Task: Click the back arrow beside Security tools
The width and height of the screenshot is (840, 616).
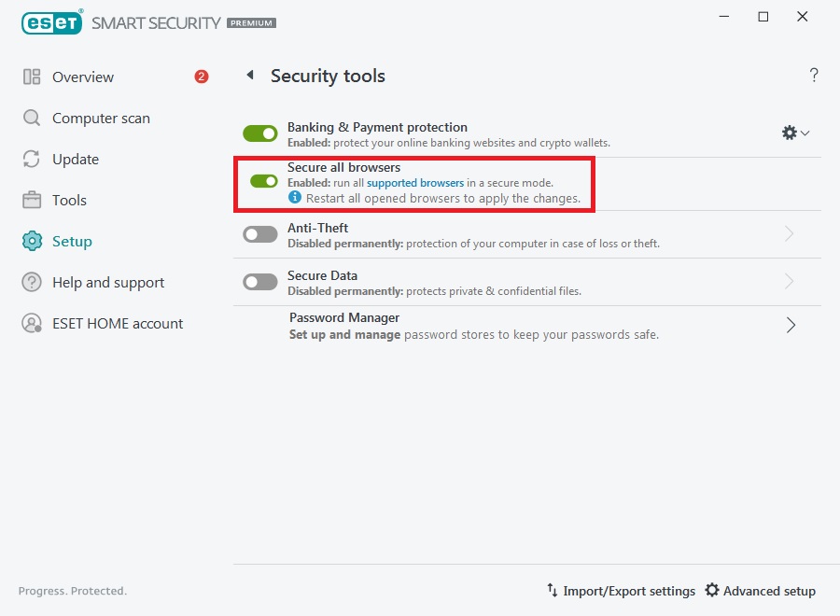Action: pos(250,76)
